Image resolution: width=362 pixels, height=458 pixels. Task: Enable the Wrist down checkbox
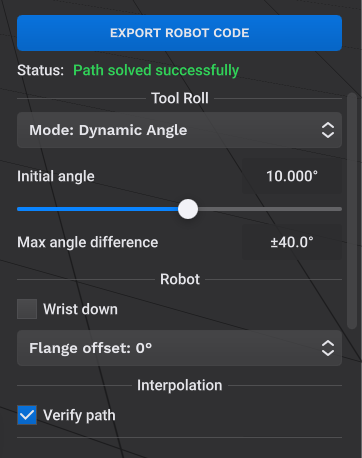pyautogui.click(x=27, y=309)
